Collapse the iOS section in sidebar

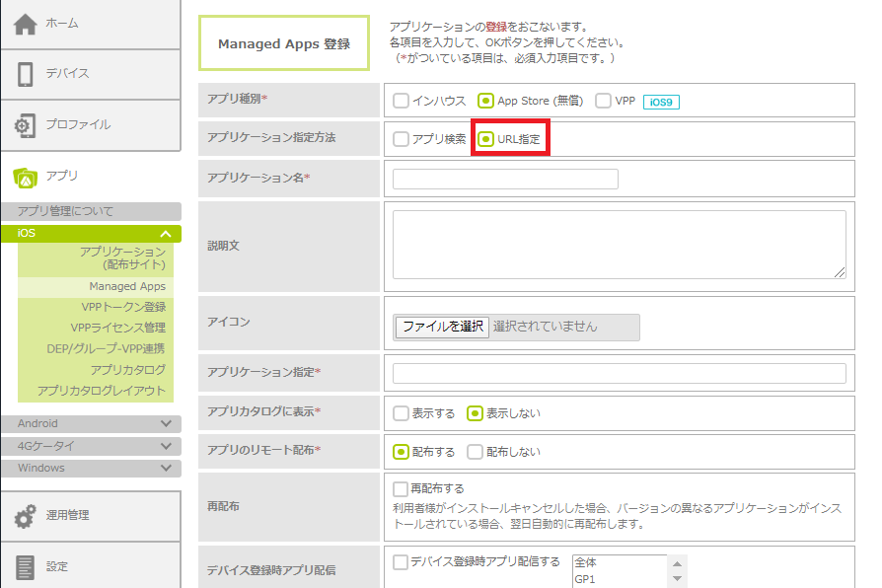coord(165,234)
